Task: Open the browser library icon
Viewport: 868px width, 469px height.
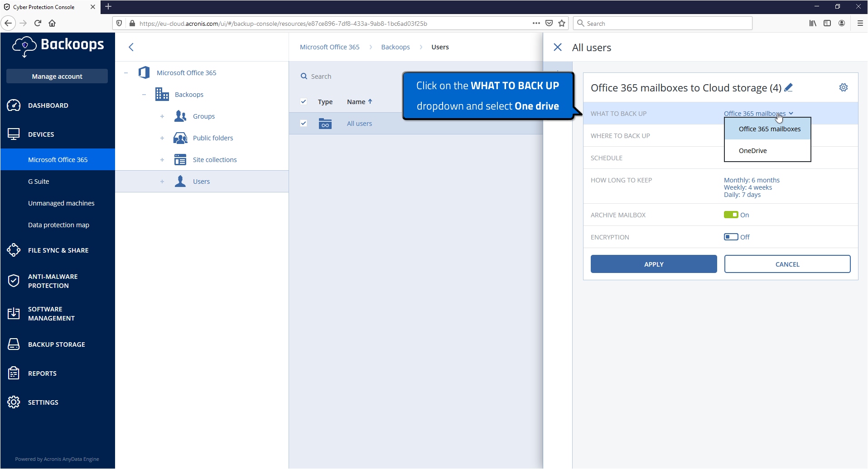Action: point(813,23)
